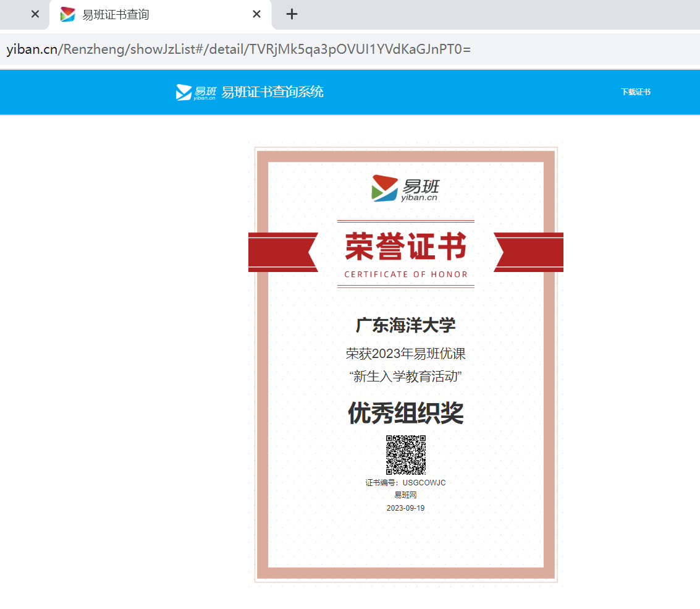This screenshot has height=609, width=700.
Task: Click the “新生入学教育活动” activity text
Action: click(x=406, y=376)
